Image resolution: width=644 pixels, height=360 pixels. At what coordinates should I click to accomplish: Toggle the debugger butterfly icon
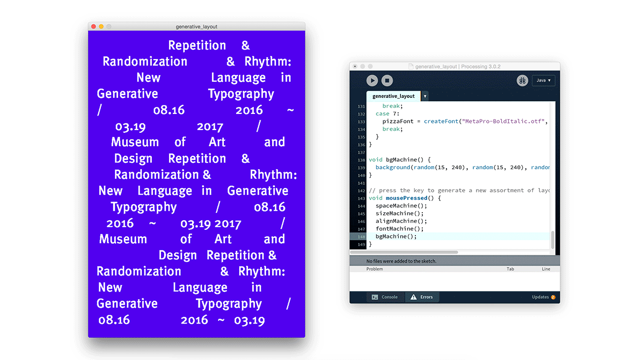522,81
